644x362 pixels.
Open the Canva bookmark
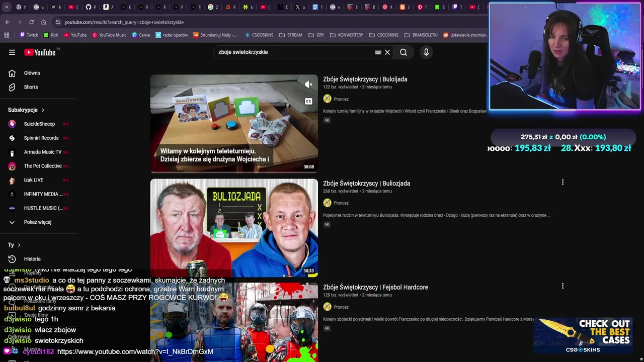click(141, 35)
